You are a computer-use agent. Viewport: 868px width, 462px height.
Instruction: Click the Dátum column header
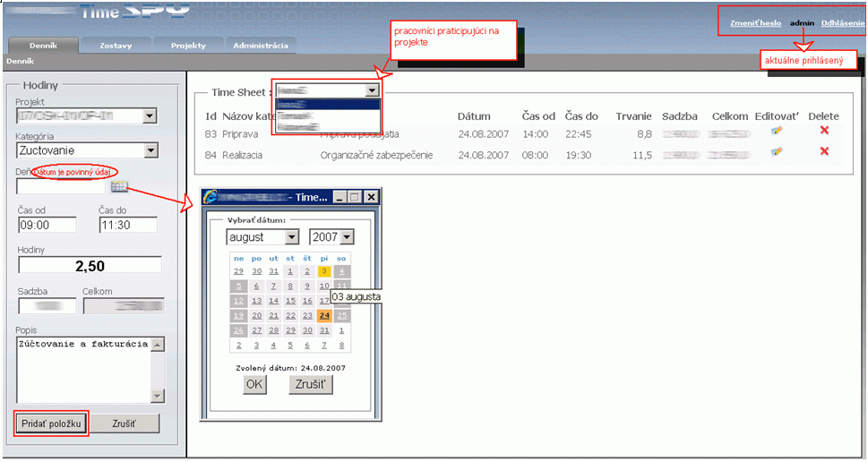[474, 116]
